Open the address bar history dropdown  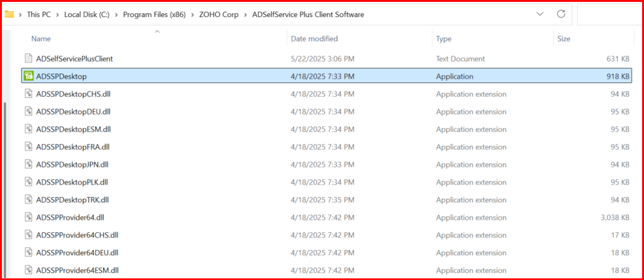[540, 14]
